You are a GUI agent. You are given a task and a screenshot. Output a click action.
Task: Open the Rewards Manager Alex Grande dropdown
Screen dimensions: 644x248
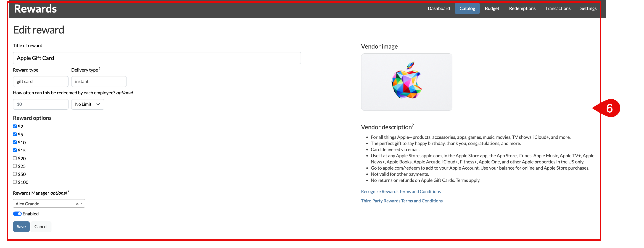(x=49, y=204)
